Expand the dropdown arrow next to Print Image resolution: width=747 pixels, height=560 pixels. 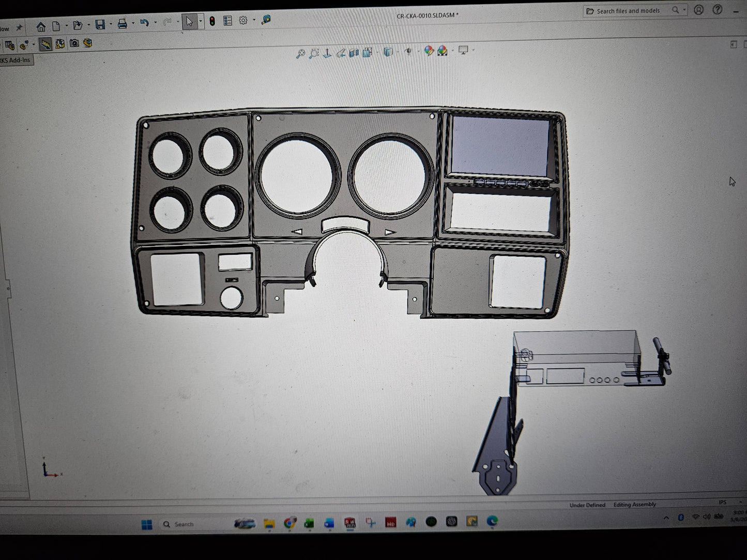(x=133, y=23)
